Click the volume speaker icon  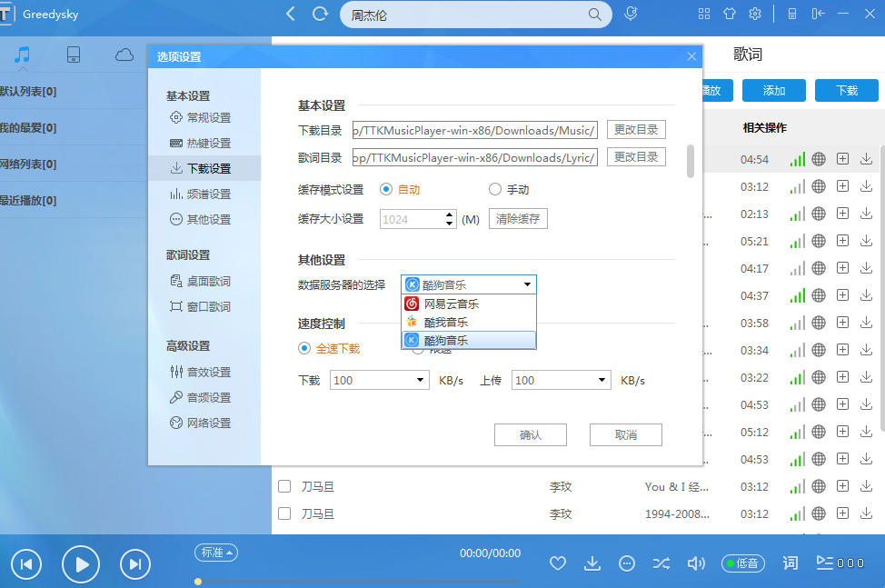pyautogui.click(x=696, y=563)
